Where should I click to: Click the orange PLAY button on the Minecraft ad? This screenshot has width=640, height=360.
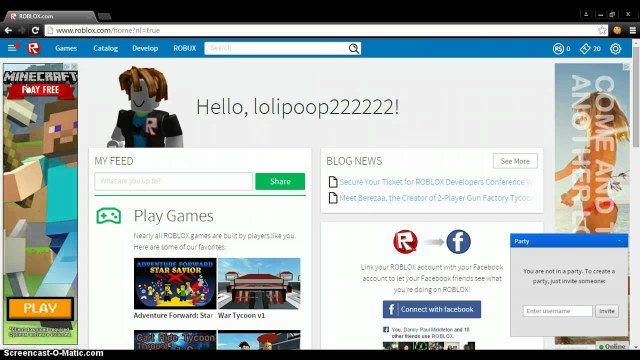(x=40, y=309)
